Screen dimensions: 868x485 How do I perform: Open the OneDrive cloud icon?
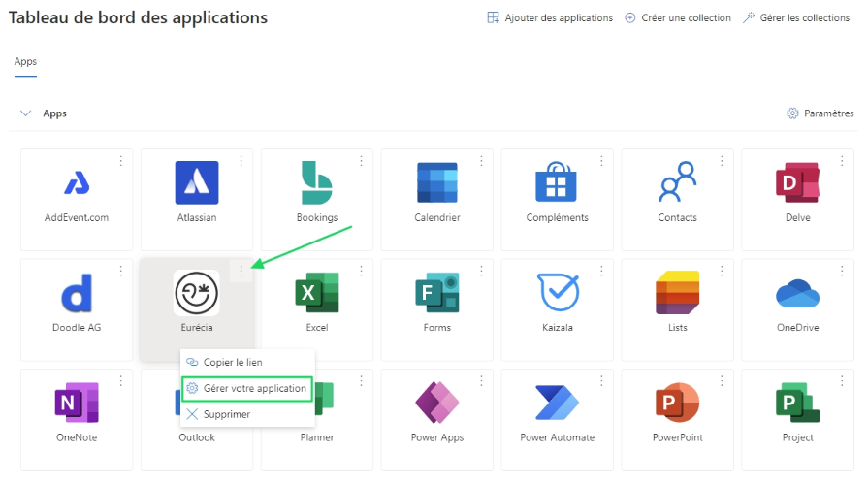click(x=798, y=294)
